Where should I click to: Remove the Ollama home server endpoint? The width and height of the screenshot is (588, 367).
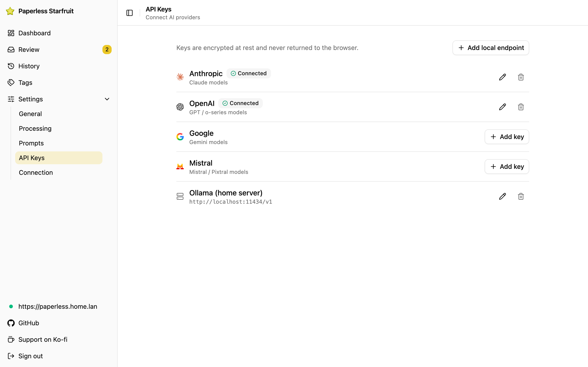pos(521,196)
